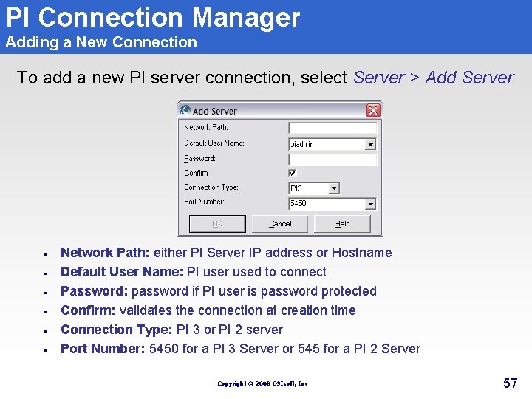Image resolution: width=532 pixels, height=399 pixels.
Task: Click the 'PI Connection Manager' slide title
Action: pos(153,18)
